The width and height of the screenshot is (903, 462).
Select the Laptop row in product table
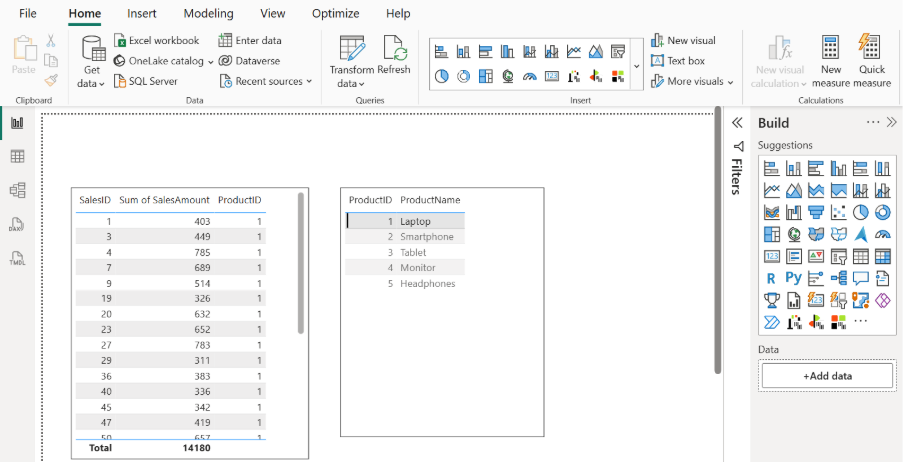point(414,221)
